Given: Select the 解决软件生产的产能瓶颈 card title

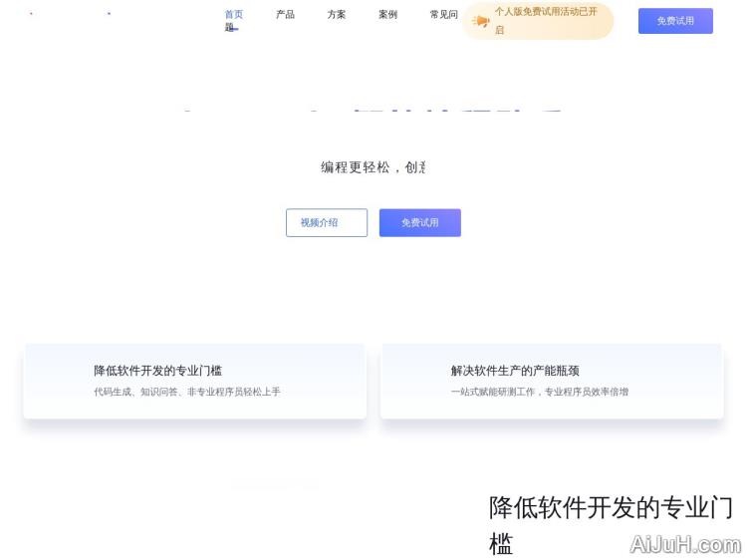Looking at the screenshot, I should click(514, 371).
